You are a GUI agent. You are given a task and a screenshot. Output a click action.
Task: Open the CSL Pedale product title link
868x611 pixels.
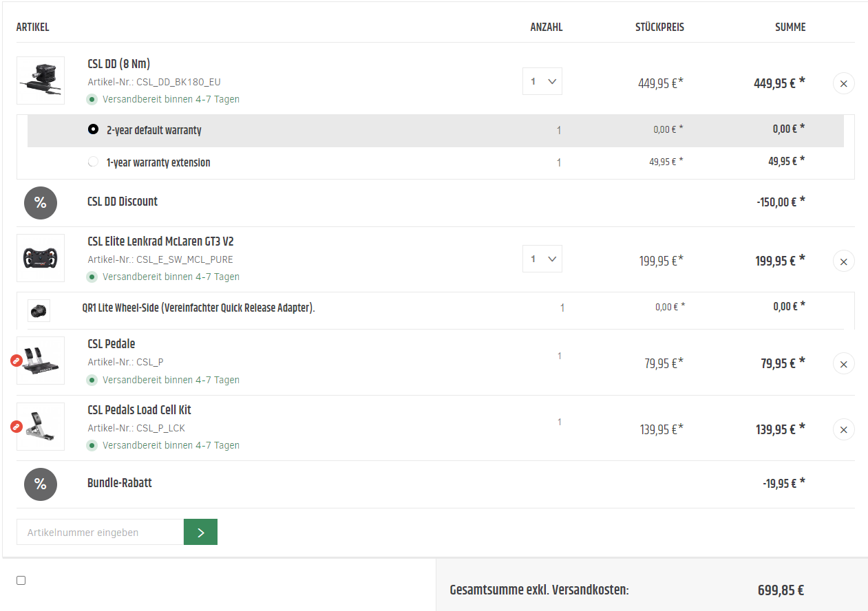click(112, 344)
